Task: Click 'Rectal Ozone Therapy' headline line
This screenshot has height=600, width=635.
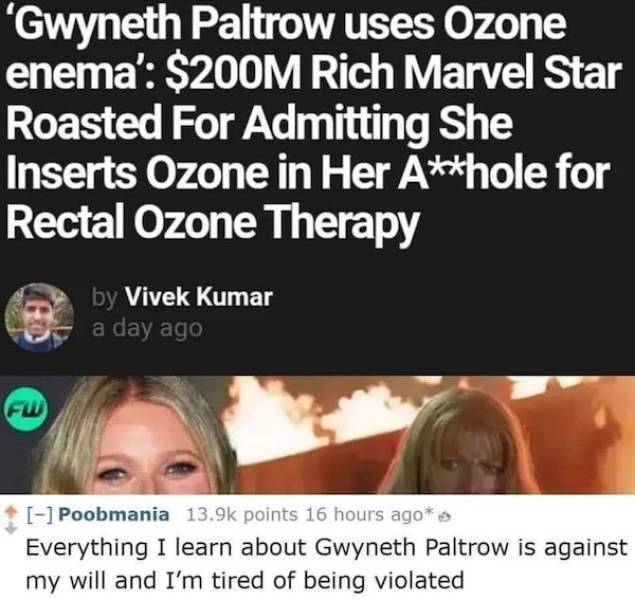Action: click(212, 222)
